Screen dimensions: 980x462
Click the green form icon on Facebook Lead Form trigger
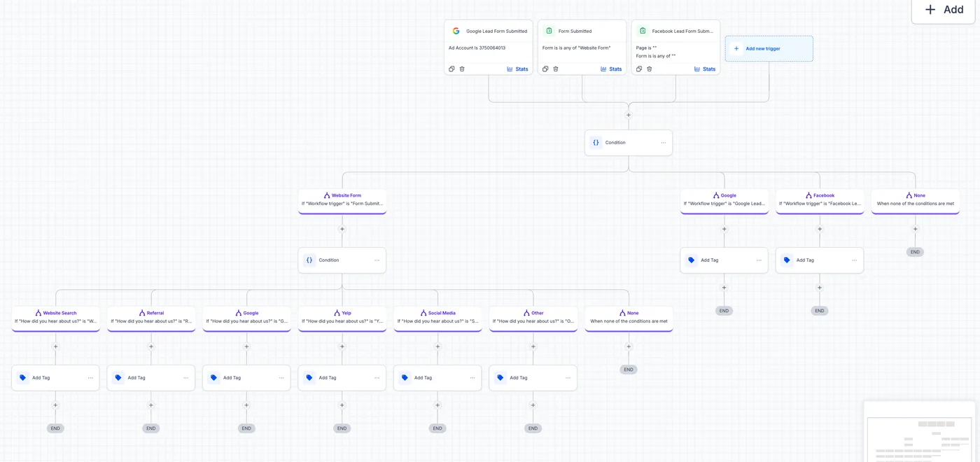click(x=643, y=31)
